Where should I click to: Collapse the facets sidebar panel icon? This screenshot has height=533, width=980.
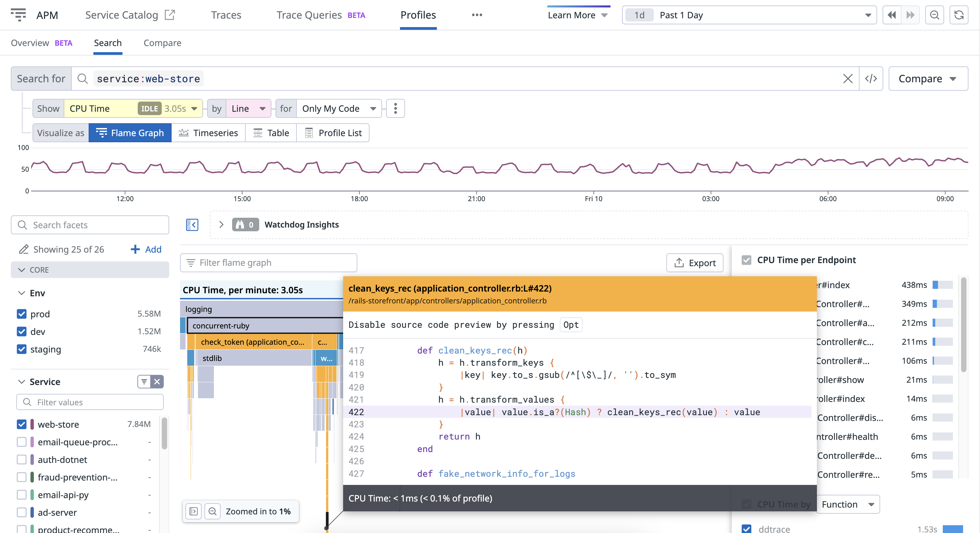[192, 225]
